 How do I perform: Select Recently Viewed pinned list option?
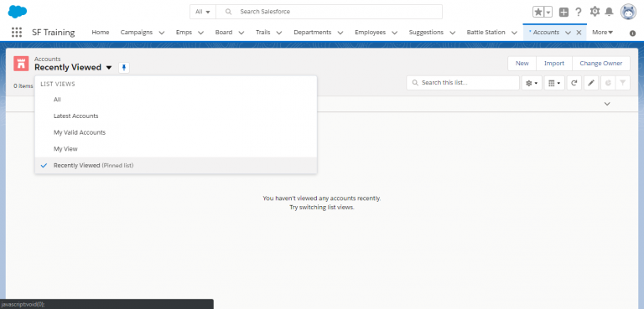click(x=176, y=165)
